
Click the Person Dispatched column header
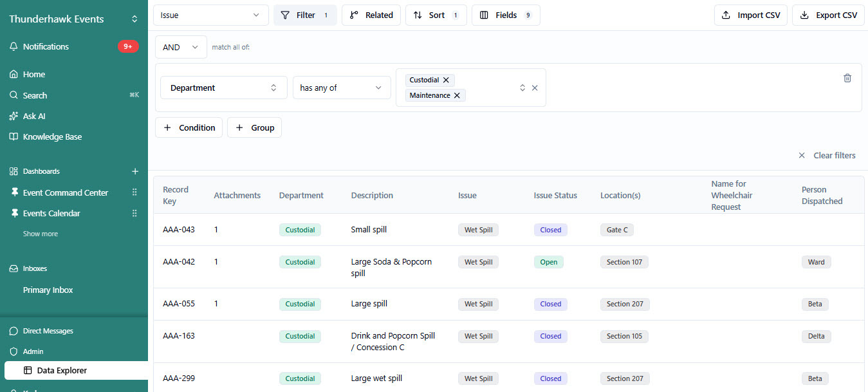click(822, 195)
